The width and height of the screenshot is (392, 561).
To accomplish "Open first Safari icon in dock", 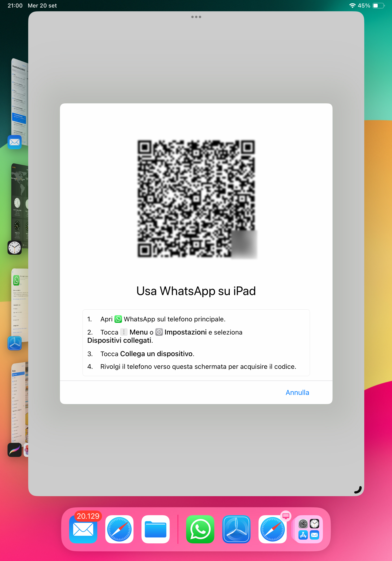I will (119, 529).
